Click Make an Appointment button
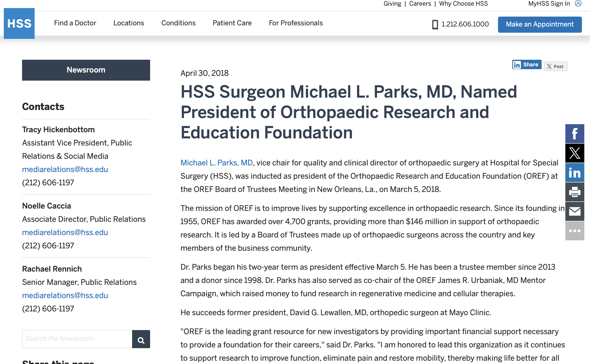 tap(540, 24)
